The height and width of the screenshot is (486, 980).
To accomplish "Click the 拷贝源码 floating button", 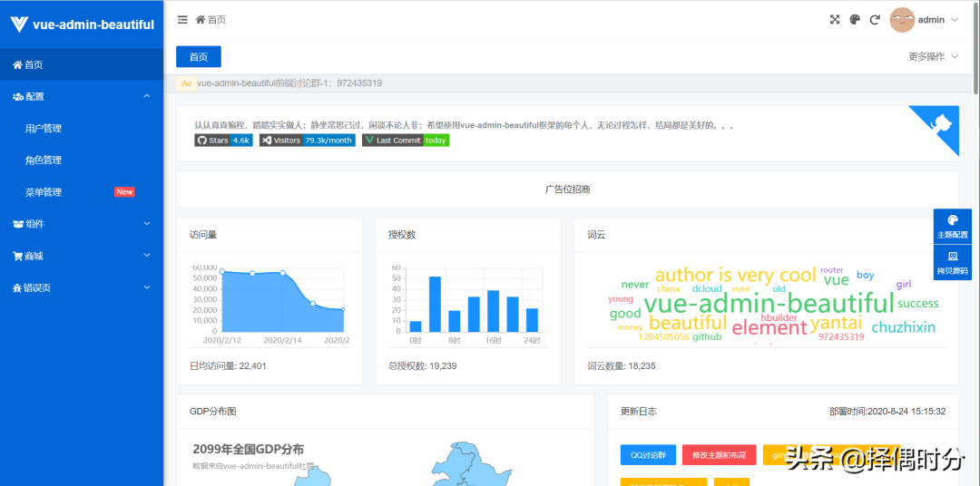I will (952, 263).
